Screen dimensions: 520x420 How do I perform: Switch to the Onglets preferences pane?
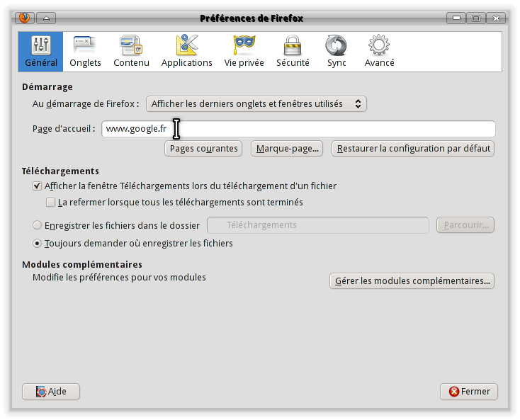pyautogui.click(x=85, y=52)
